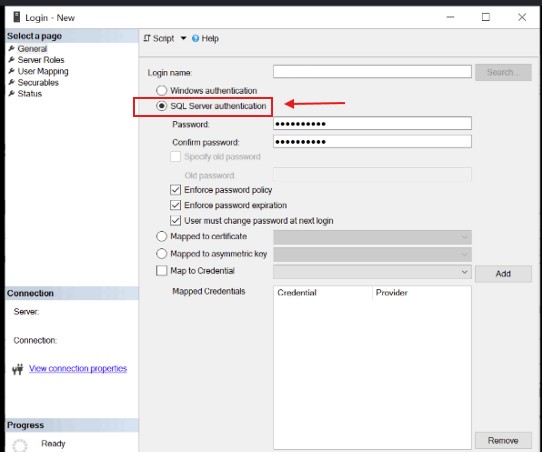Click the Server Roles wrench icon
Screen dimensions: 542x452
click(x=12, y=60)
